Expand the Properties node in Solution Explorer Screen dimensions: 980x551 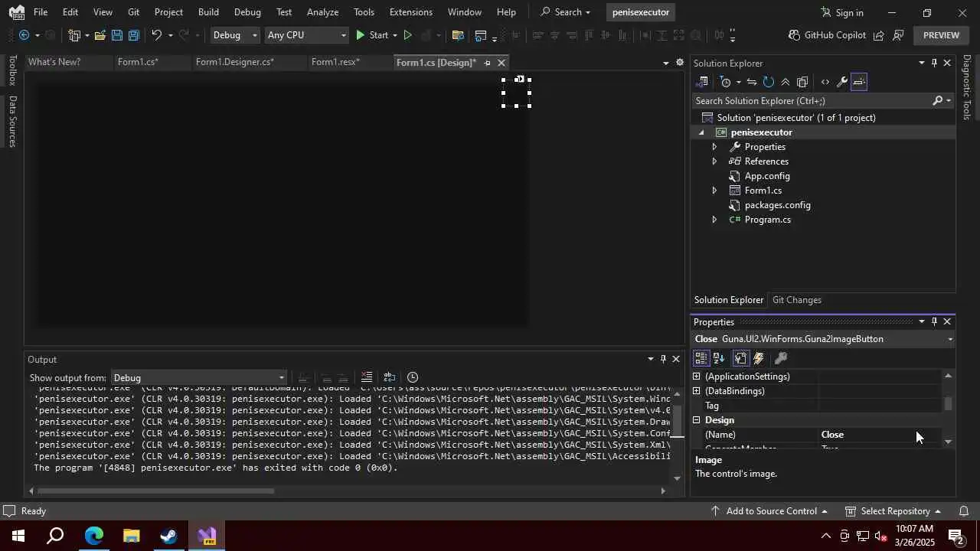click(x=714, y=147)
